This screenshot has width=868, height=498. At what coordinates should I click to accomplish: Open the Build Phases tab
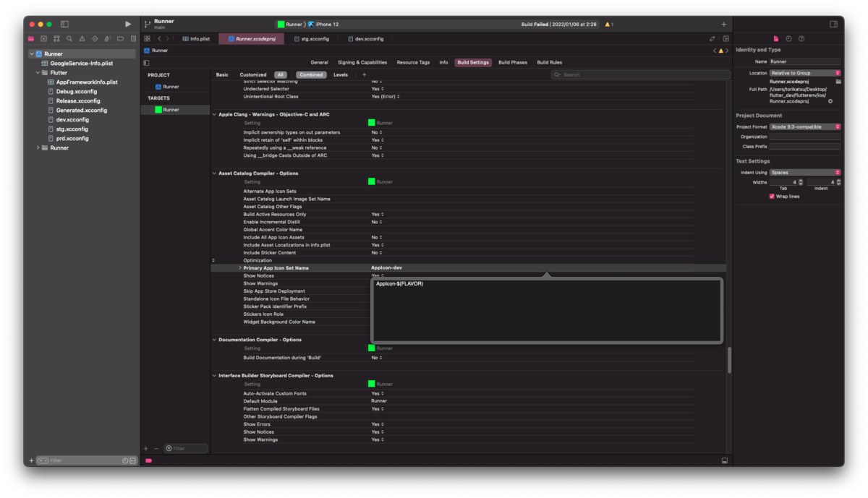point(513,63)
